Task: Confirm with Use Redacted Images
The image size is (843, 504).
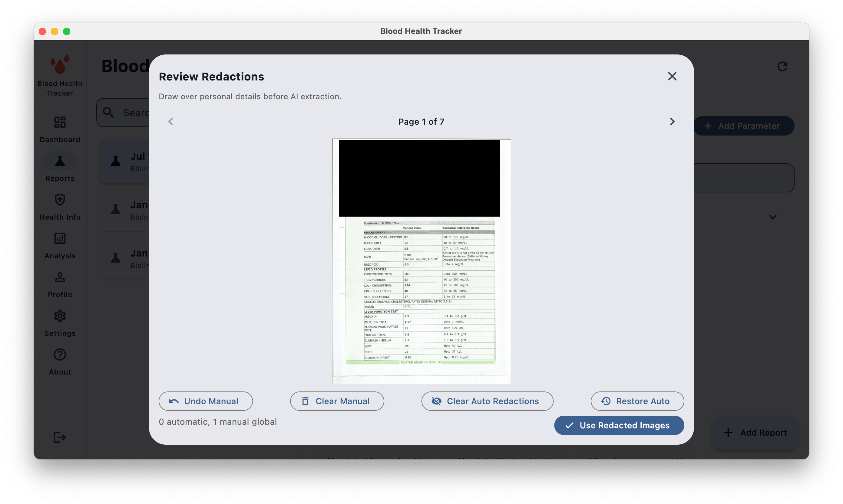Action: click(x=619, y=425)
